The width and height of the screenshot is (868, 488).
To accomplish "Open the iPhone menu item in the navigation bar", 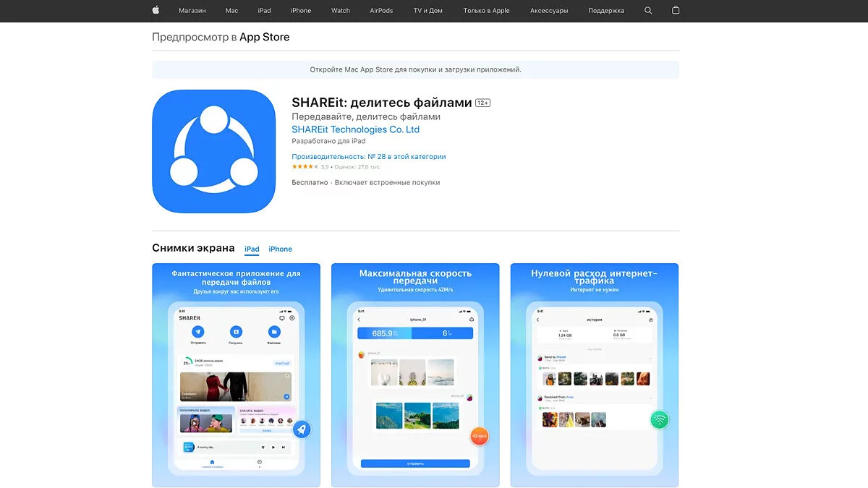I will coord(301,11).
